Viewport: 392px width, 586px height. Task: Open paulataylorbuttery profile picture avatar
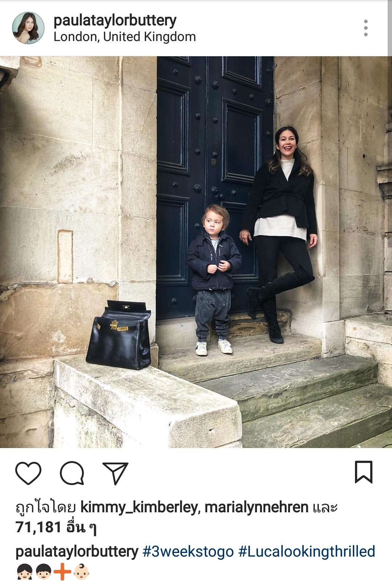(28, 28)
